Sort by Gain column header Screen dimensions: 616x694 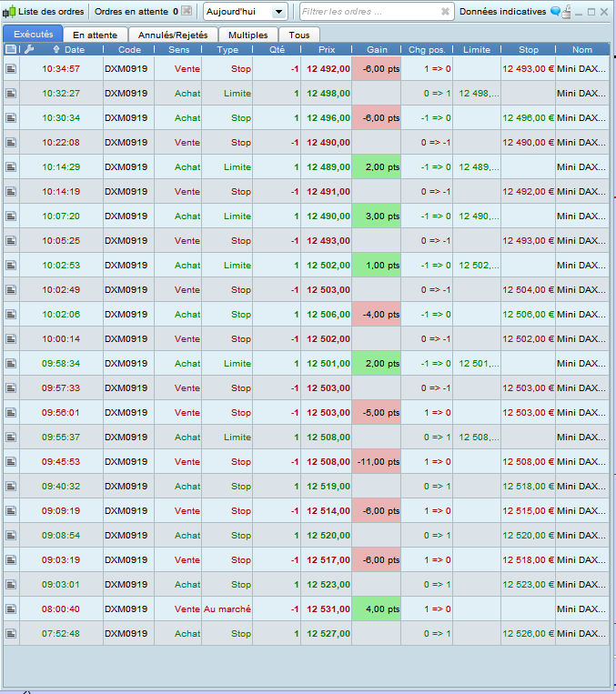pos(376,49)
